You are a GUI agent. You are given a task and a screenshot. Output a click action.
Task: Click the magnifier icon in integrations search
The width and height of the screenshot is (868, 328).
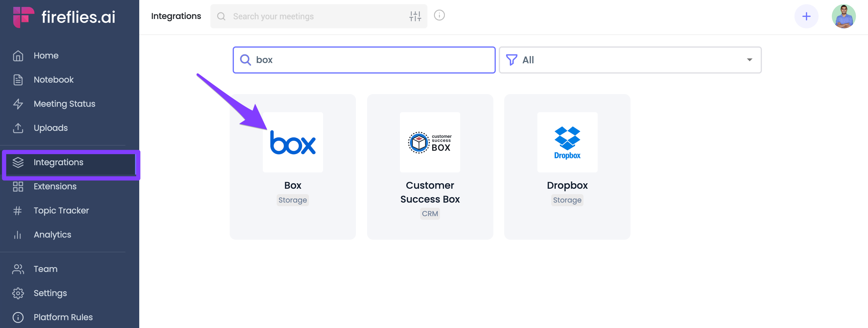(245, 60)
